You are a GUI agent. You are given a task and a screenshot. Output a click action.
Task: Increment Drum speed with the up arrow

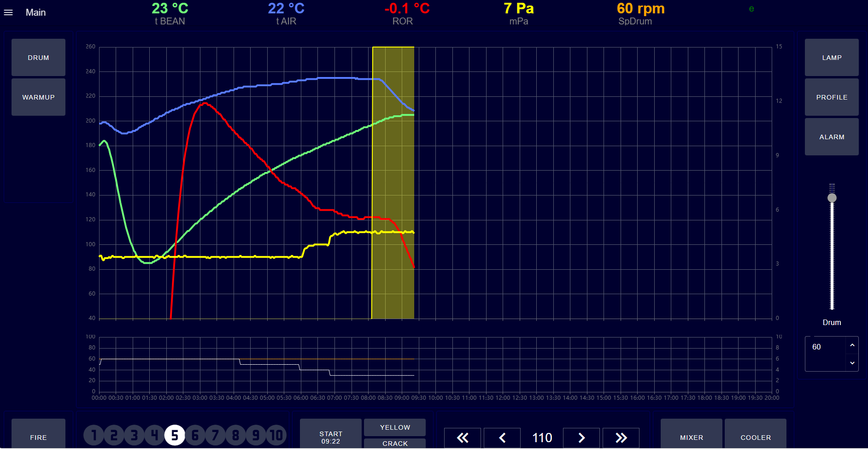[x=852, y=345]
